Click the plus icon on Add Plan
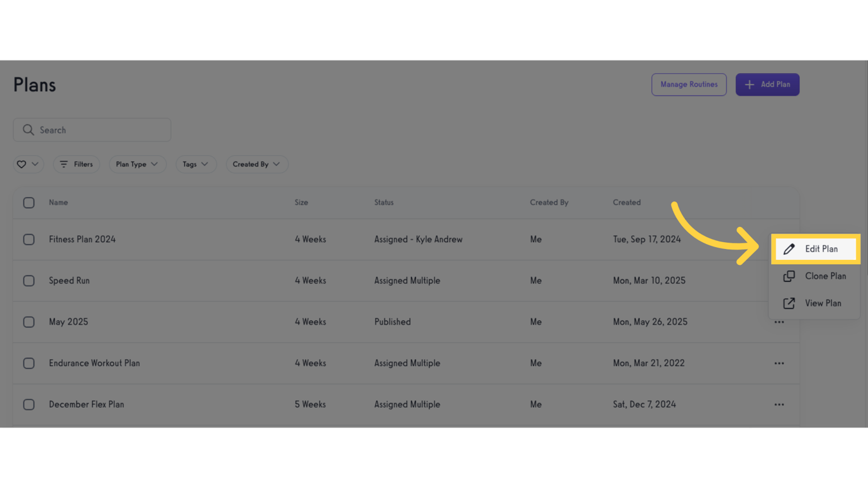 click(750, 85)
